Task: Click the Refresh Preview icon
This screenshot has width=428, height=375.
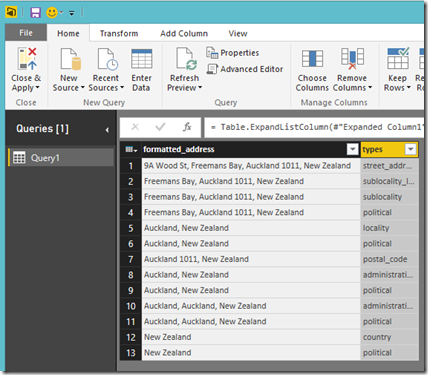Action: [x=186, y=59]
